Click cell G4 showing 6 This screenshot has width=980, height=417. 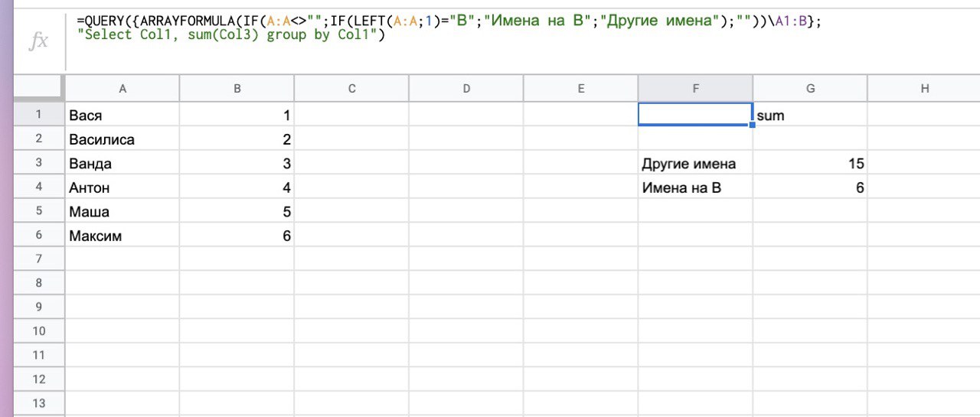(810, 187)
